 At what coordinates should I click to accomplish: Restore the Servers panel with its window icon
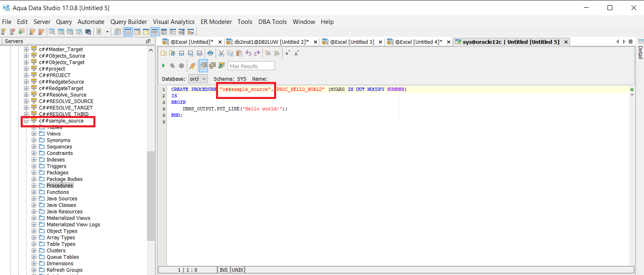pyautogui.click(x=148, y=41)
